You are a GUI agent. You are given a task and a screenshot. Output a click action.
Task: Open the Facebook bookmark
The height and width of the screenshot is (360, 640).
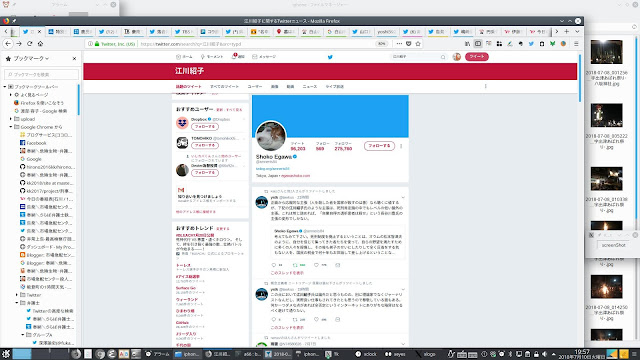coord(36,143)
